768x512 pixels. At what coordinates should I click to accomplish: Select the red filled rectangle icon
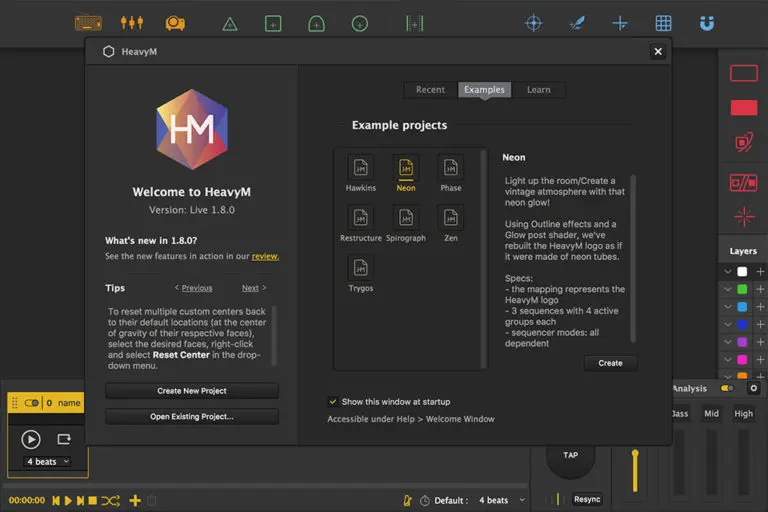(x=744, y=107)
